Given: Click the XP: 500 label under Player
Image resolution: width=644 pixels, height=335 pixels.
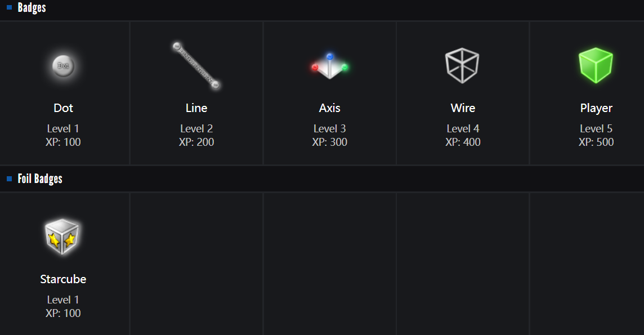Looking at the screenshot, I should 596,142.
